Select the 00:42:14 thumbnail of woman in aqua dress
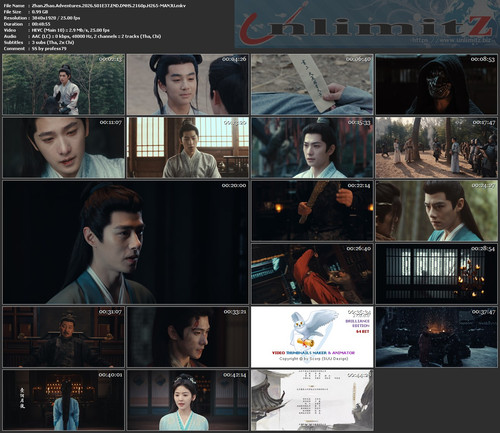 click(188, 400)
